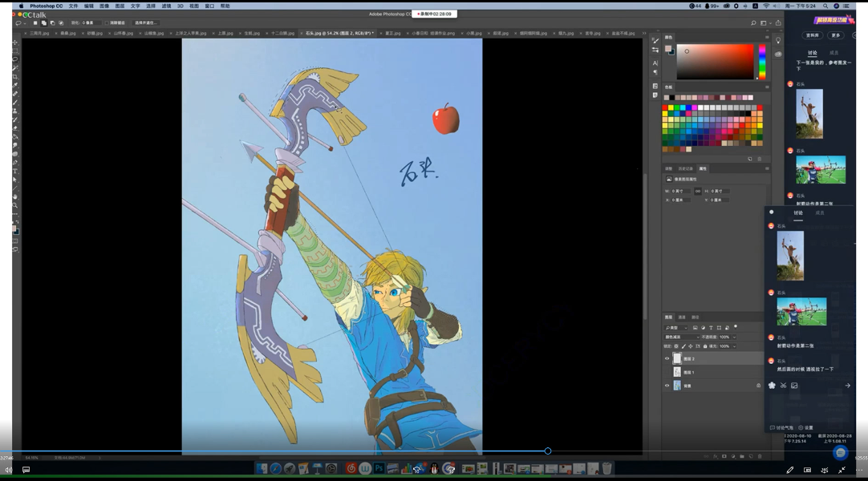Click the type layer filter icon

[x=711, y=328]
